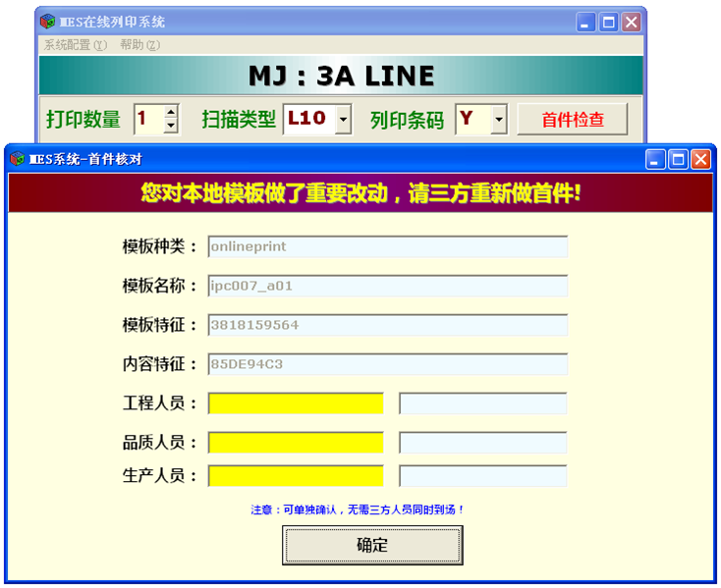Open the 帮助 menu
The height and width of the screenshot is (588, 721).
coord(139,45)
